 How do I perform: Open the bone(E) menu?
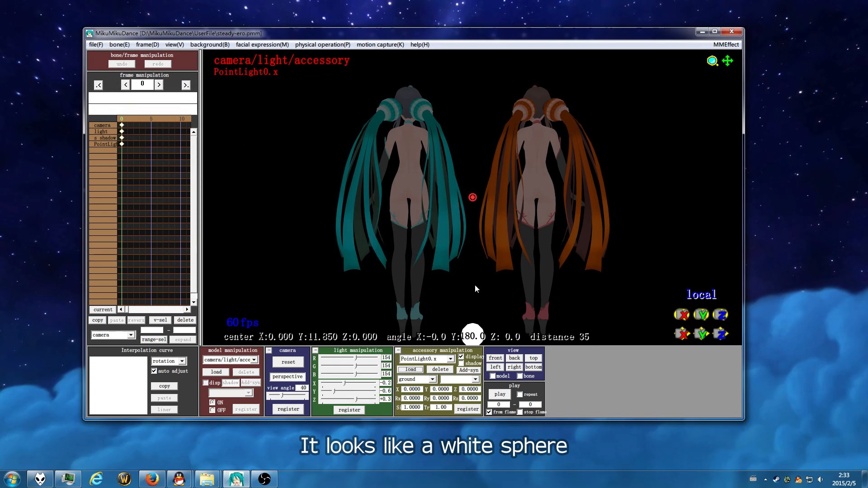click(119, 45)
